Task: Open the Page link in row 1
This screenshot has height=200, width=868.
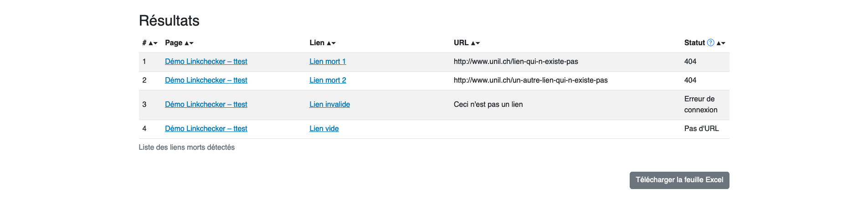Action: 206,62
